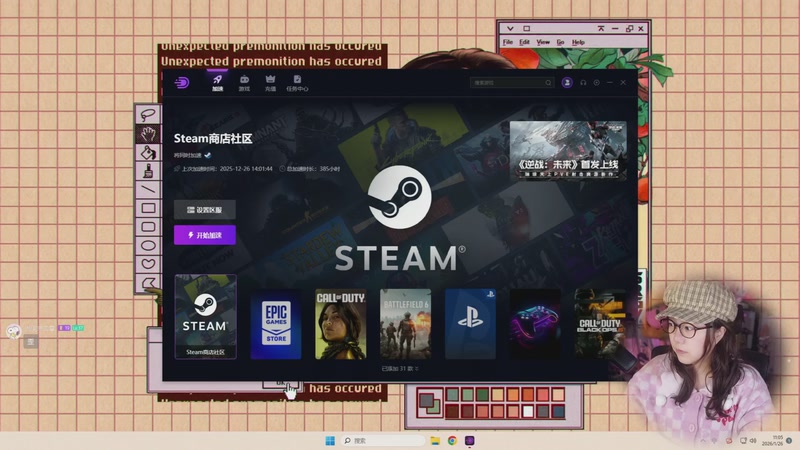
Task: Select the Call of Duty Black Ops card
Action: [x=600, y=324]
